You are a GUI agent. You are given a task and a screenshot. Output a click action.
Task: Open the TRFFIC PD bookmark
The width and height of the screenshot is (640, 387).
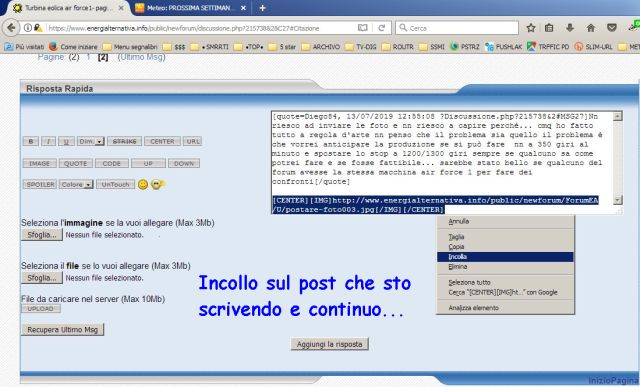coord(548,47)
